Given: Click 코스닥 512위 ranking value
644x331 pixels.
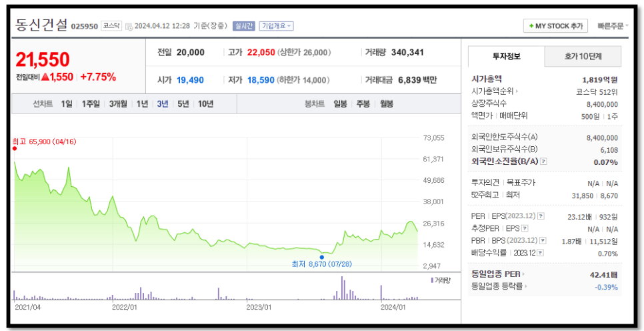Looking at the screenshot, I should pyautogui.click(x=597, y=91).
